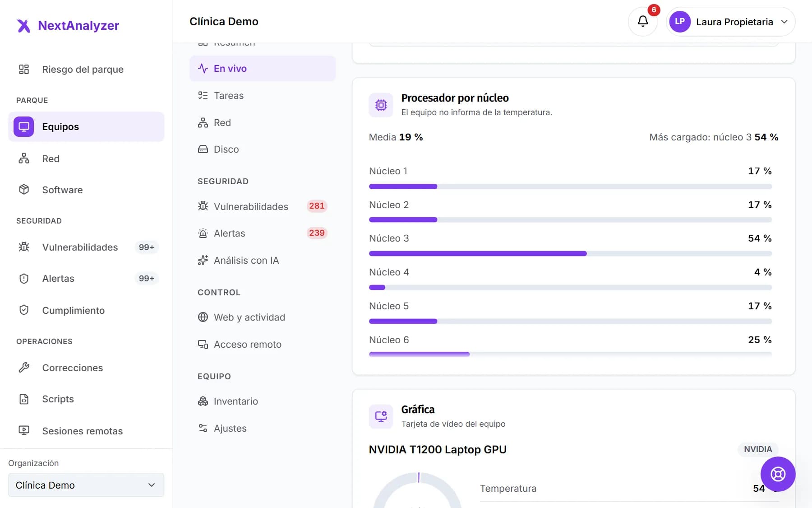The height and width of the screenshot is (508, 812).
Task: Open the notifications bell
Action: coord(643,21)
